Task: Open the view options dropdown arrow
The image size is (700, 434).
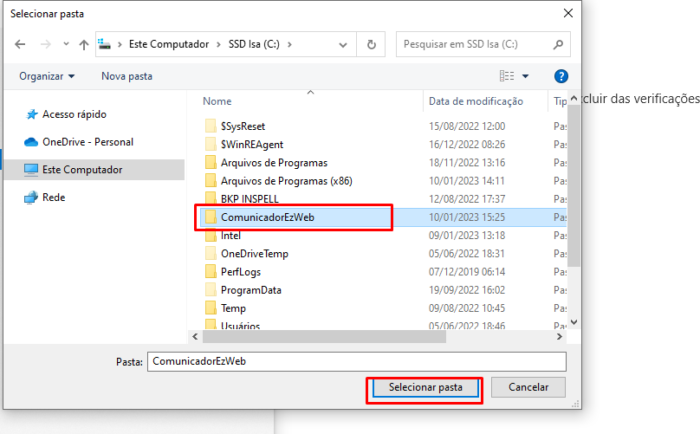Action: click(526, 76)
